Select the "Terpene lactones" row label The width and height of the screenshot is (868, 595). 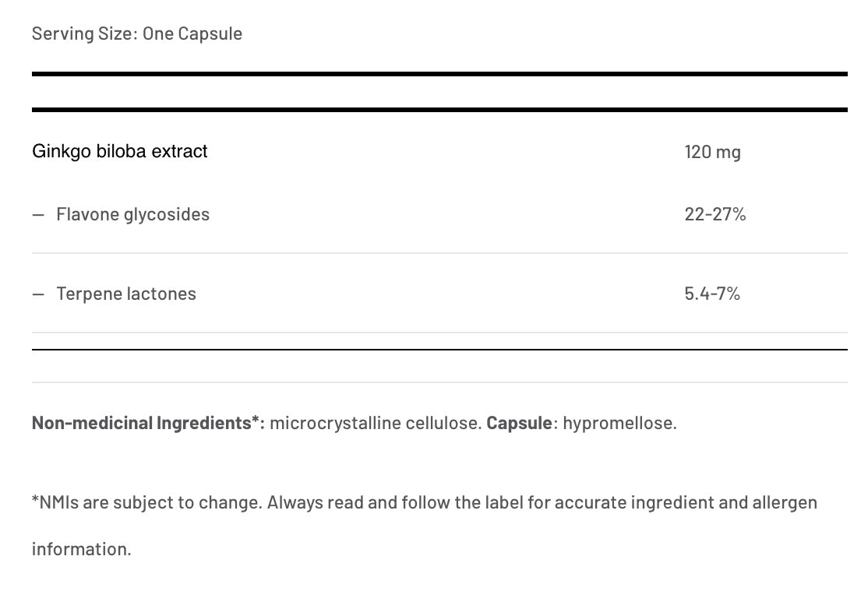click(x=126, y=294)
